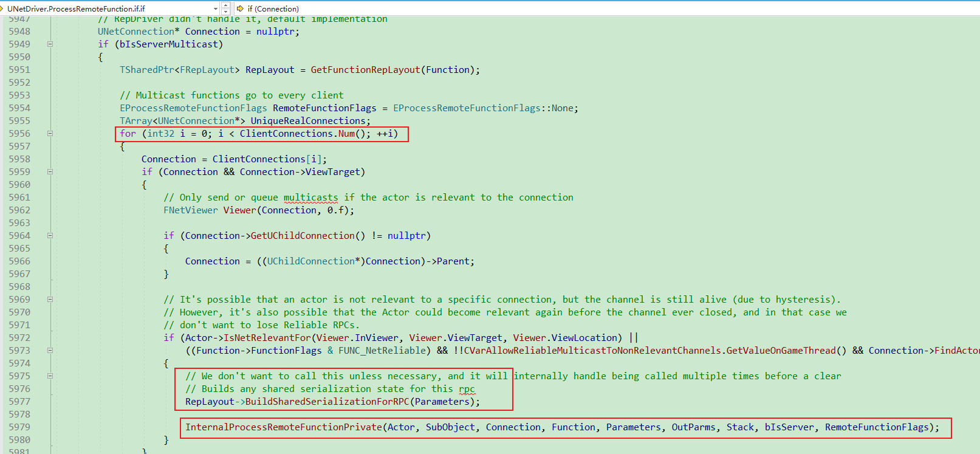Click line number 5963 in the margin

[19, 223]
